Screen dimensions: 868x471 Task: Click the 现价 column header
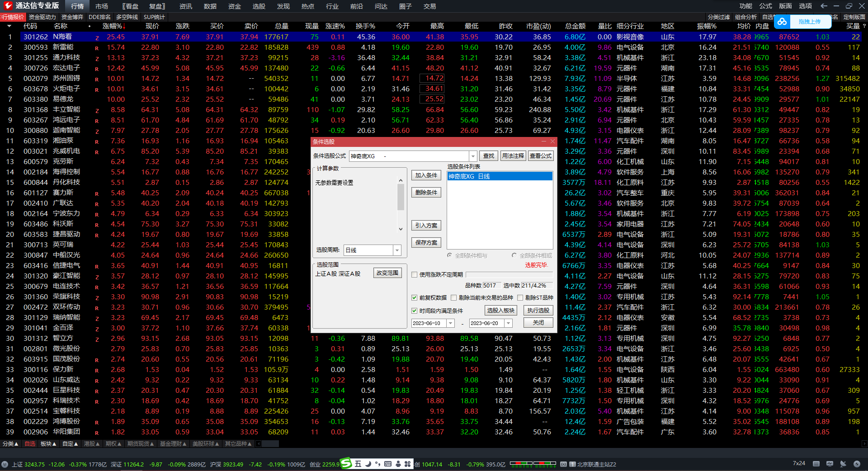pyautogui.click(x=152, y=26)
